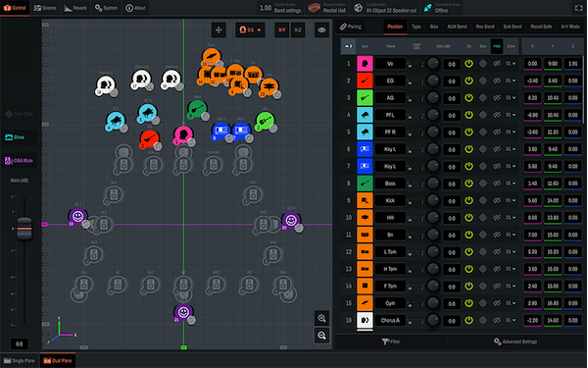Viewport: 588px width, 368px height.
Task: Select the red electric guitar object on map
Action: [x=149, y=139]
